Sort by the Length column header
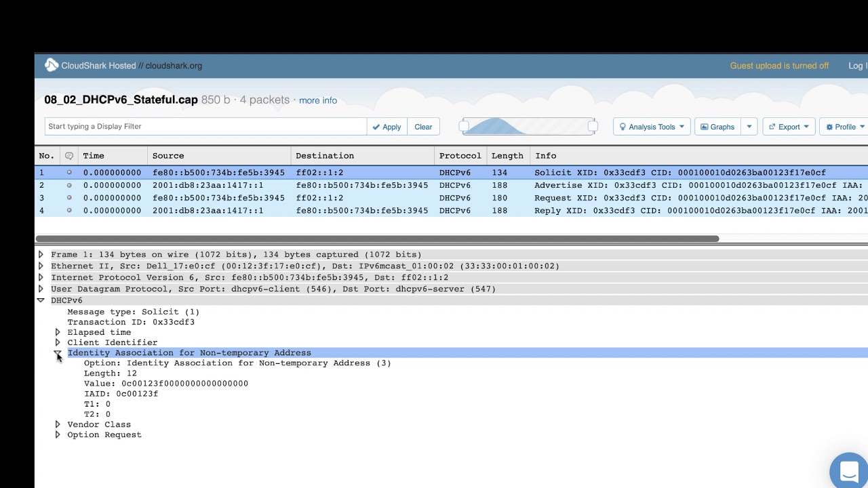Viewport: 868px width, 488px height. pyautogui.click(x=507, y=156)
